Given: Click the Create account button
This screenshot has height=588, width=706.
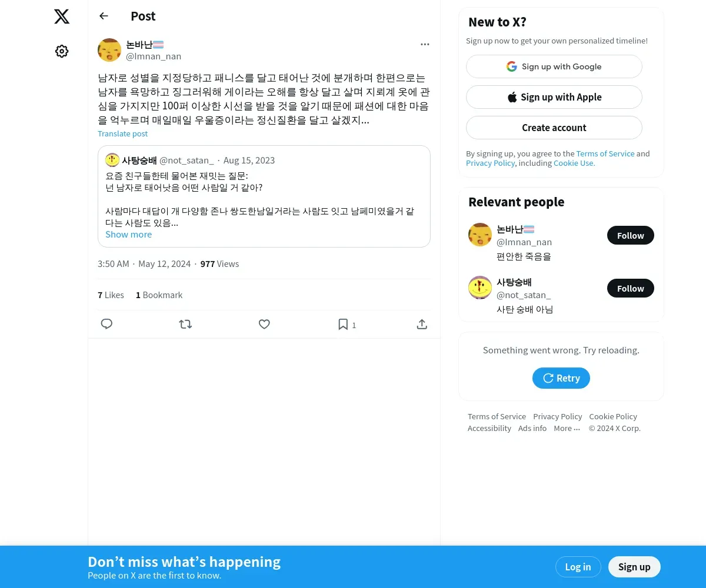Looking at the screenshot, I should pos(554,128).
